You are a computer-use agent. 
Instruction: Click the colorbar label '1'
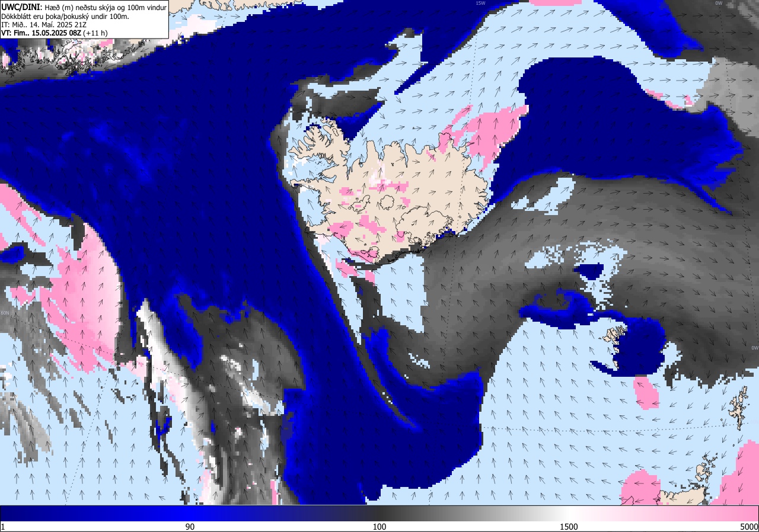coord(3,527)
